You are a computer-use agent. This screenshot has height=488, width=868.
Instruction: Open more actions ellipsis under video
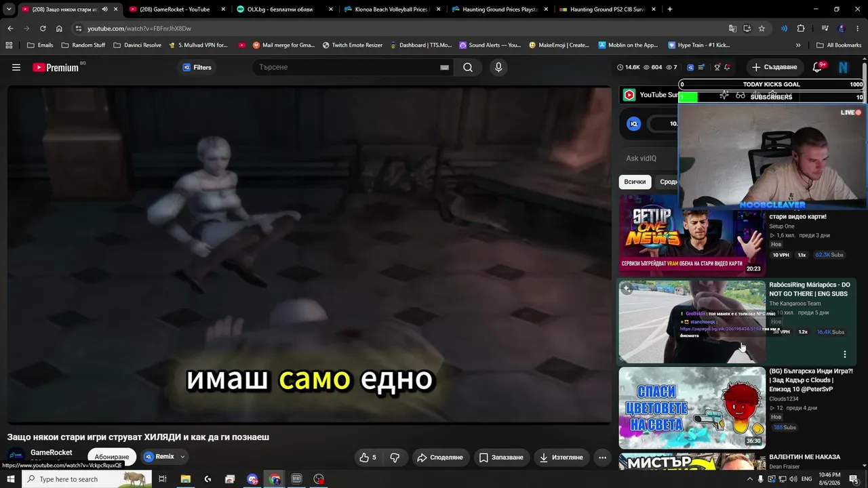[602, 457]
